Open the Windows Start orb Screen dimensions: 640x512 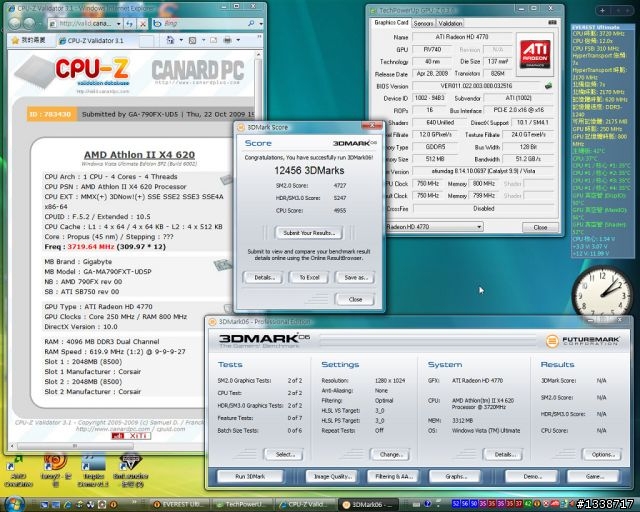14,504
